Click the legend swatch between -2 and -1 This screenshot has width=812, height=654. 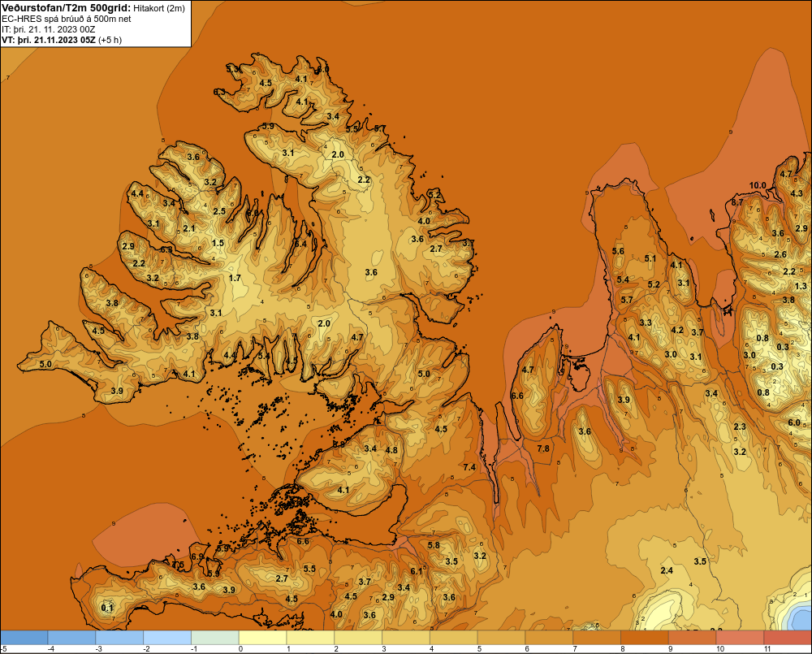166,637
